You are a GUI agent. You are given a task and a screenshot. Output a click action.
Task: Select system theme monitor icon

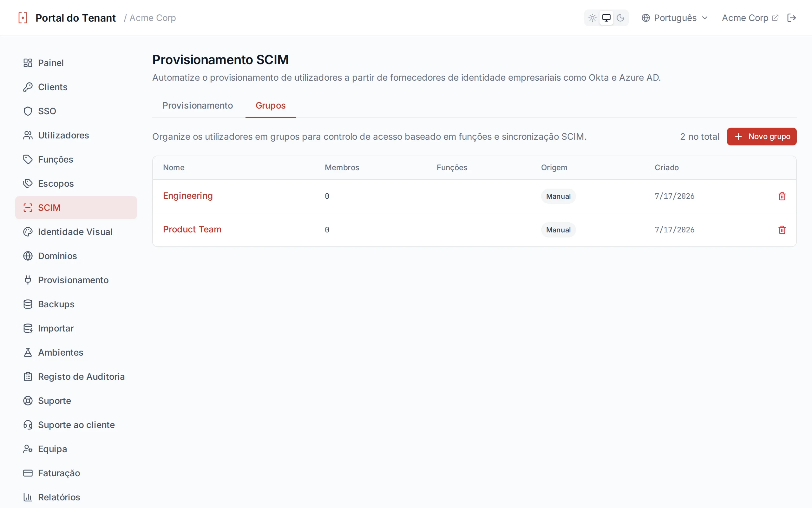pyautogui.click(x=606, y=18)
